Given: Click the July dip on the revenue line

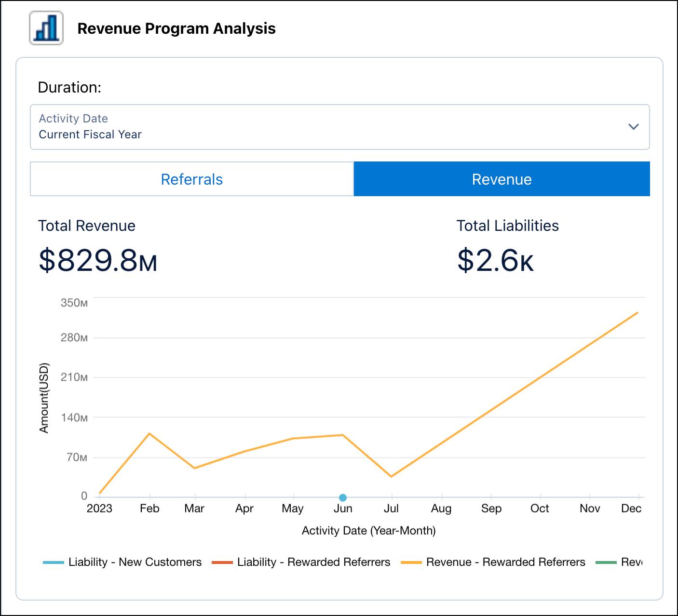Looking at the screenshot, I should coord(392,475).
